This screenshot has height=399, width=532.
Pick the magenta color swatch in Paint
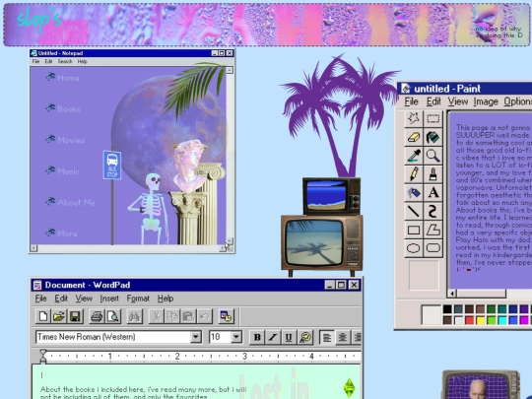tap(524, 320)
